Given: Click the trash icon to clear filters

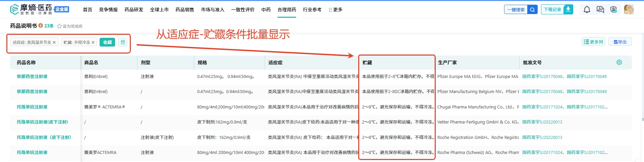Looking at the screenshot, I should pos(123,42).
